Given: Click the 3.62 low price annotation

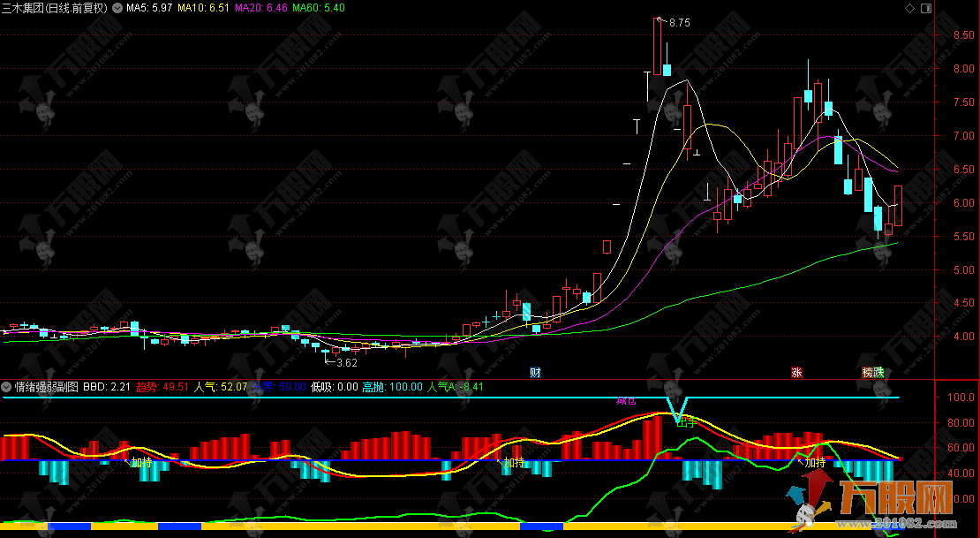Looking at the screenshot, I should click(x=347, y=362).
